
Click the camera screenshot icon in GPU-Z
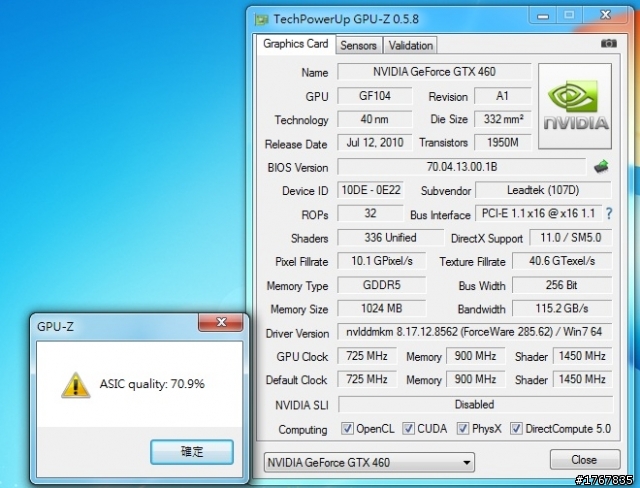point(609,43)
